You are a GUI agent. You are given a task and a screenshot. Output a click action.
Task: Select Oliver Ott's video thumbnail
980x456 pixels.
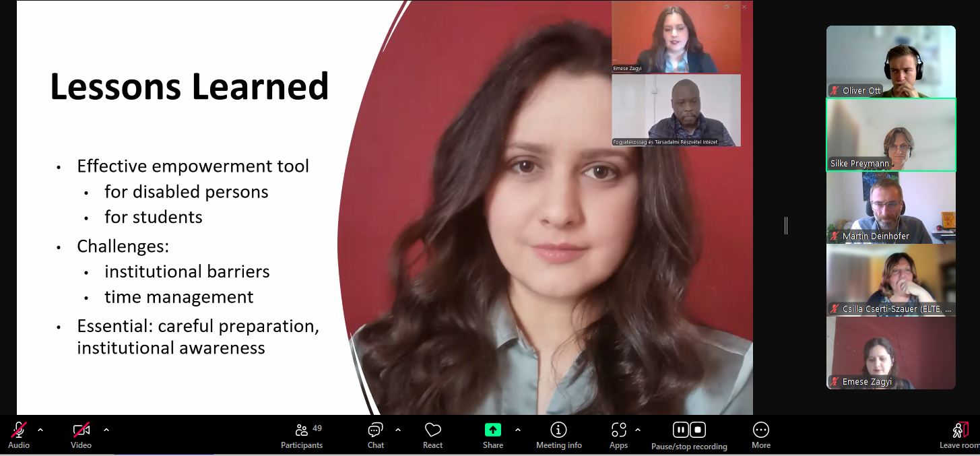point(890,61)
